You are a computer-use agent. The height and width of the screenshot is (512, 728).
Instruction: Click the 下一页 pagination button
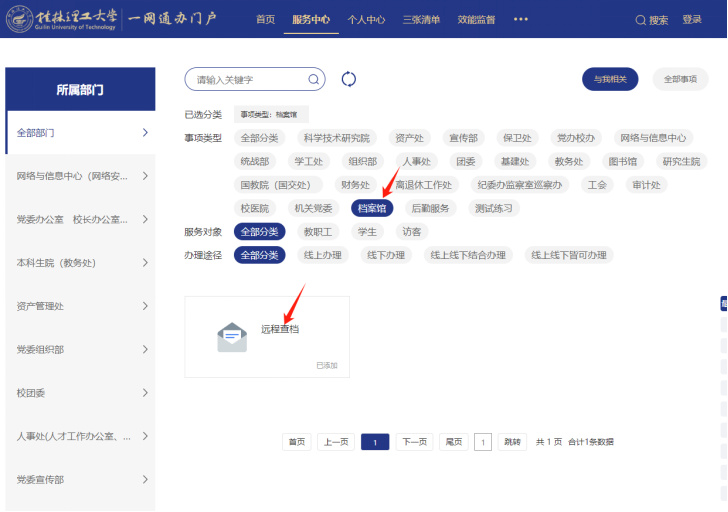(x=414, y=442)
